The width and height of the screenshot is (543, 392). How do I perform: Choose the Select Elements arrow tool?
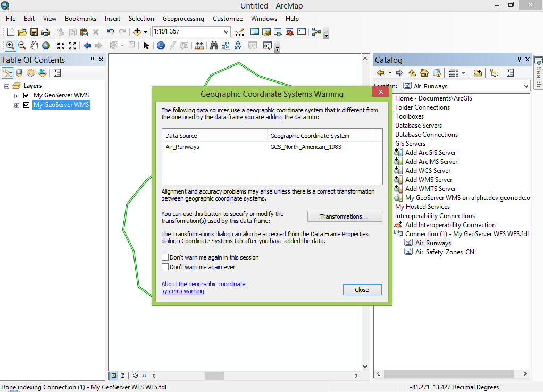tap(146, 45)
